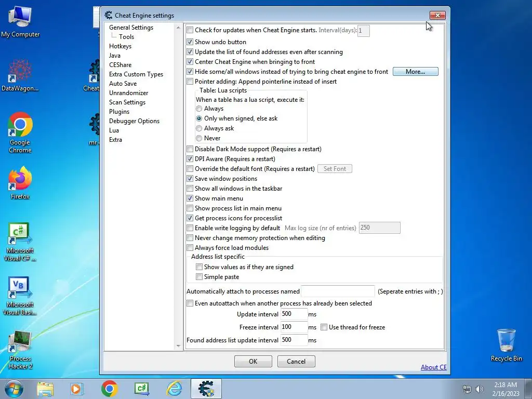Image resolution: width=532 pixels, height=399 pixels.
Task: Toggle Hide some/all windows checkbox
Action: pos(190,72)
